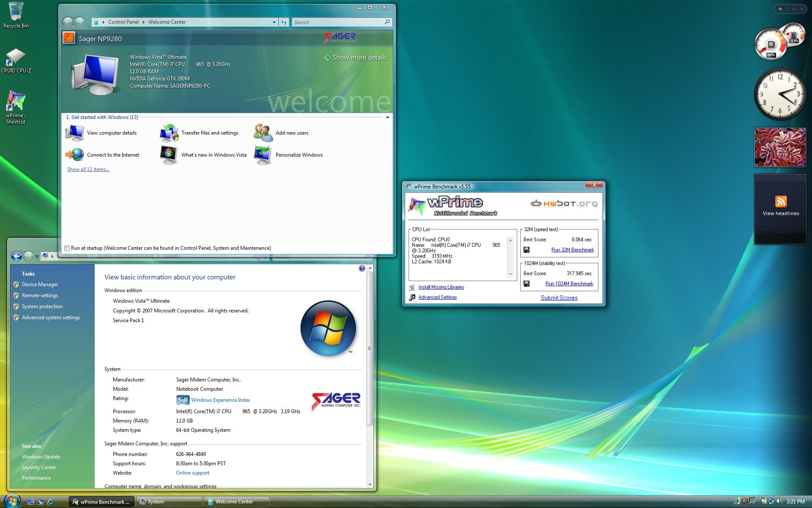This screenshot has width=812, height=508.
Task: Open recent pages dropdown in System window
Action: [37, 256]
